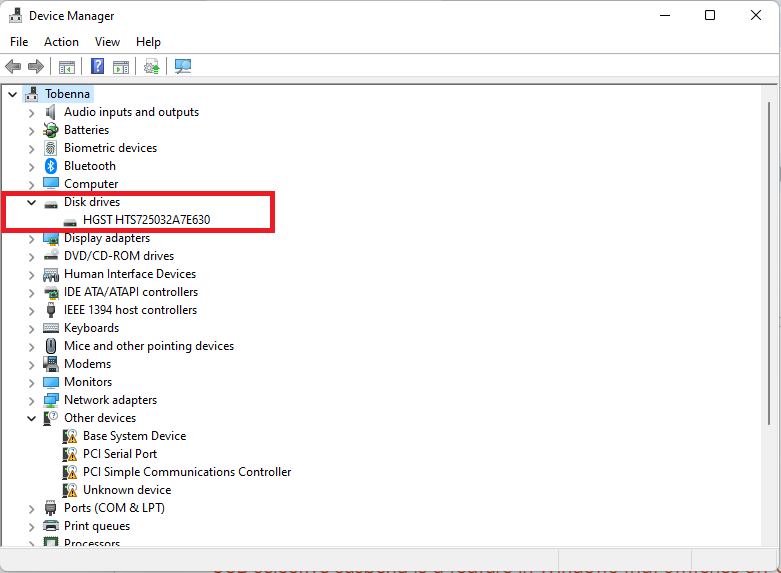Collapse the Disk drives node
Screen dimensions: 781x573
coord(31,202)
